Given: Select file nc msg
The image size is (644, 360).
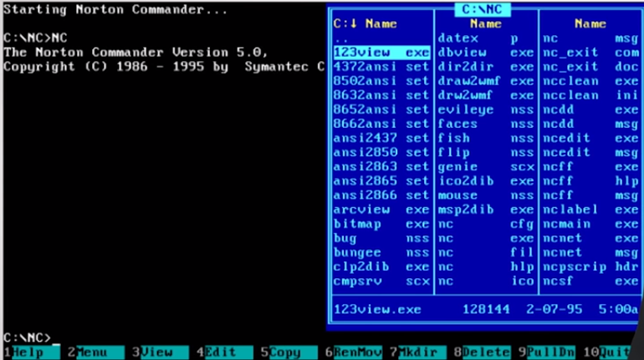Looking at the screenshot, I should pyautogui.click(x=590, y=38).
